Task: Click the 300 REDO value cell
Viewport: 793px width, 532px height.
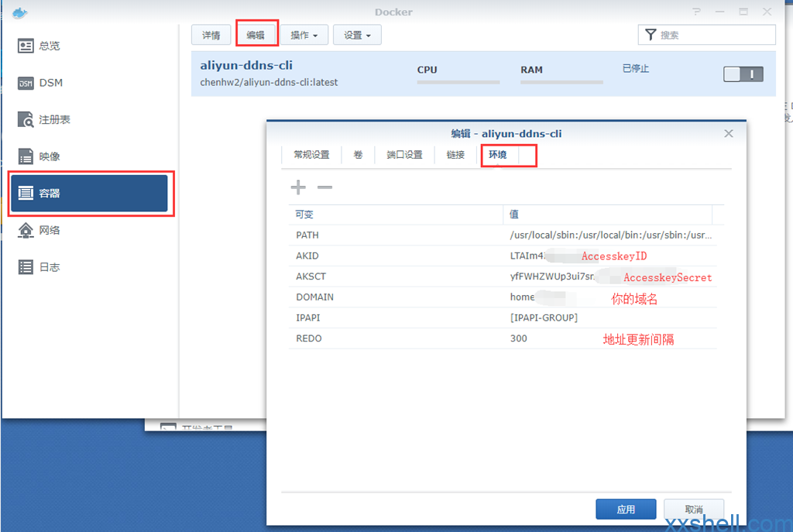Action: [610, 338]
